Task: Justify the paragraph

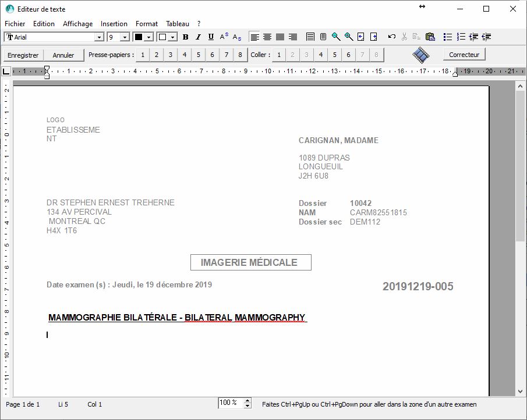Action: click(280, 37)
